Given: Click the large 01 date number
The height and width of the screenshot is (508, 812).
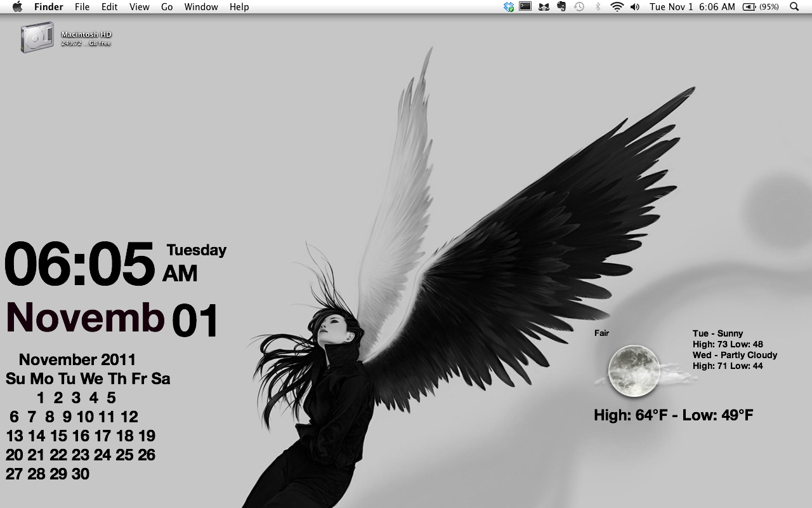Looking at the screenshot, I should click(x=195, y=321).
